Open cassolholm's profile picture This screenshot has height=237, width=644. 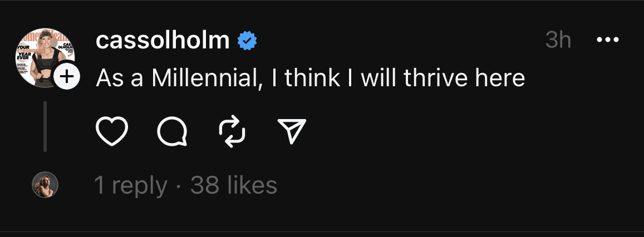click(x=43, y=56)
